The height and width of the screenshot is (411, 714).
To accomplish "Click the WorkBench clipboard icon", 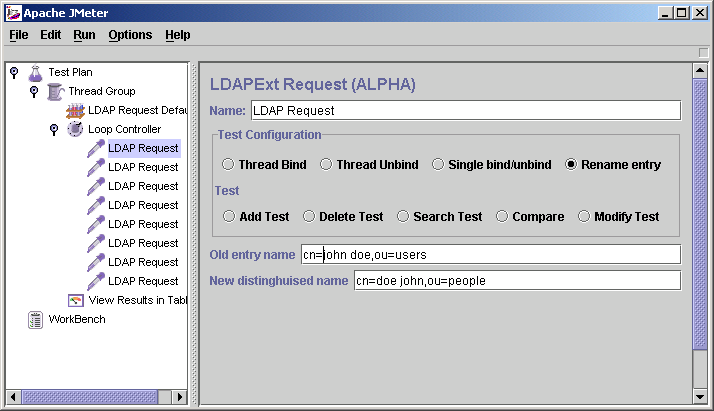I will pyautogui.click(x=36, y=319).
